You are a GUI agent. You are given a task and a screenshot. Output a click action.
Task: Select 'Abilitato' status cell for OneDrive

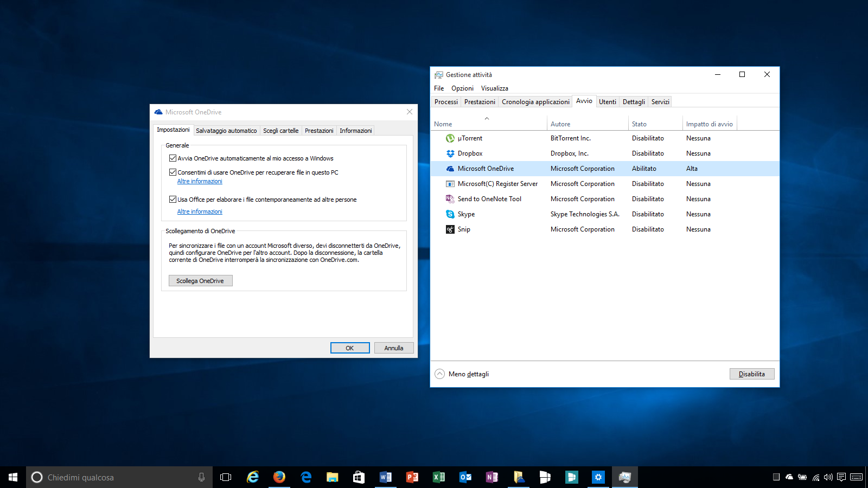(644, 169)
